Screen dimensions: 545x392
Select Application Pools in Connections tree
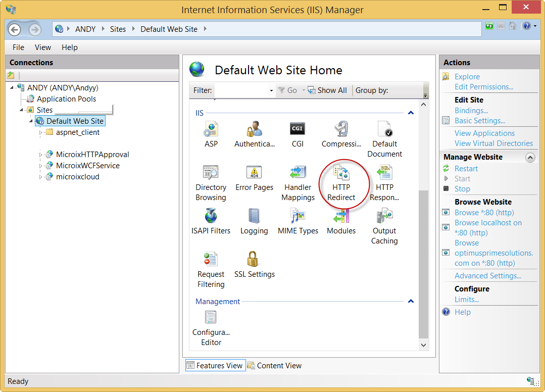click(x=66, y=99)
